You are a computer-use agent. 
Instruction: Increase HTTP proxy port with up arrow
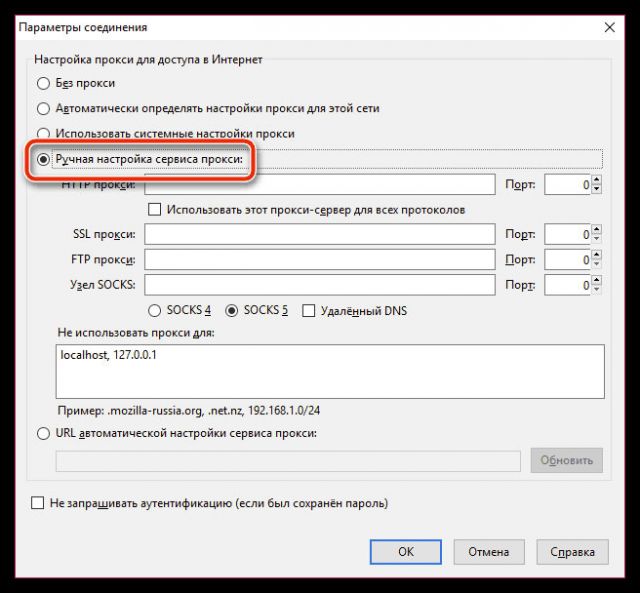pyautogui.click(x=597, y=180)
